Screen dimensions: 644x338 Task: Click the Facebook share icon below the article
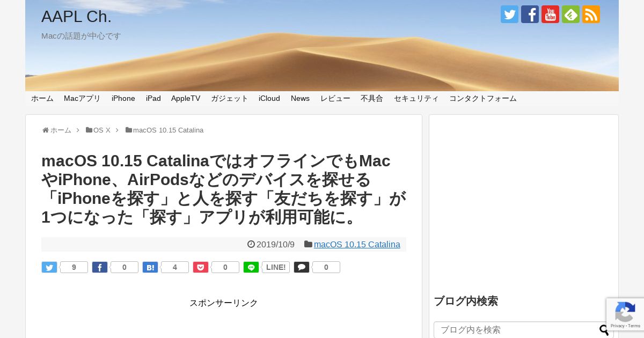100,267
